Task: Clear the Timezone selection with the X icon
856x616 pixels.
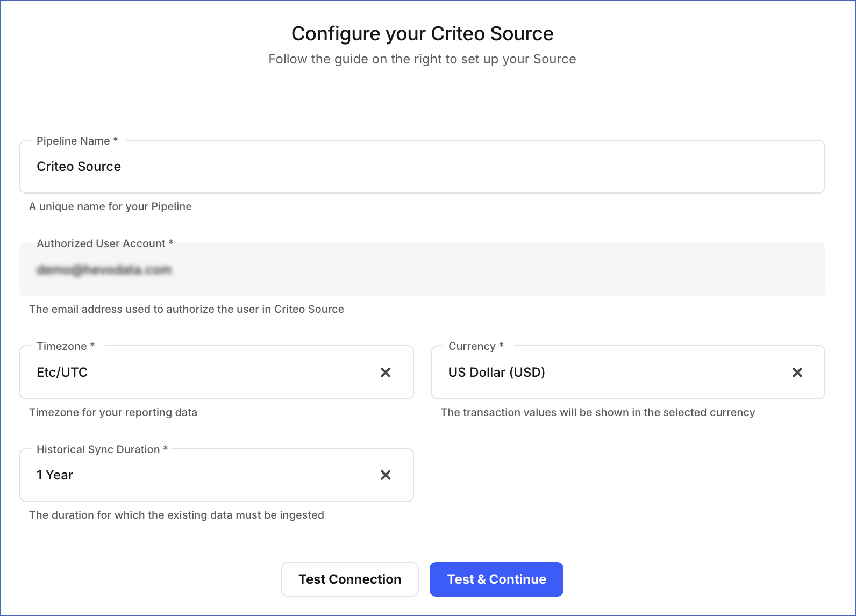Action: [386, 373]
